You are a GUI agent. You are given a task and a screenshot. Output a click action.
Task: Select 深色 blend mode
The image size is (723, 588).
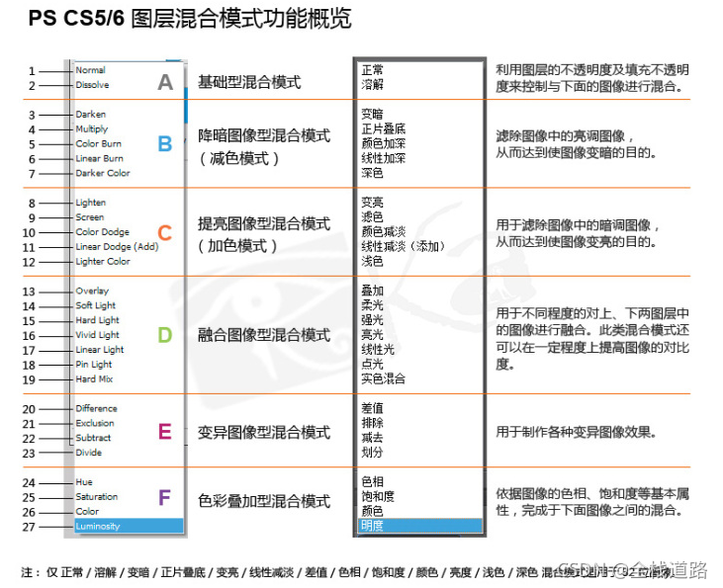pyautogui.click(x=372, y=173)
